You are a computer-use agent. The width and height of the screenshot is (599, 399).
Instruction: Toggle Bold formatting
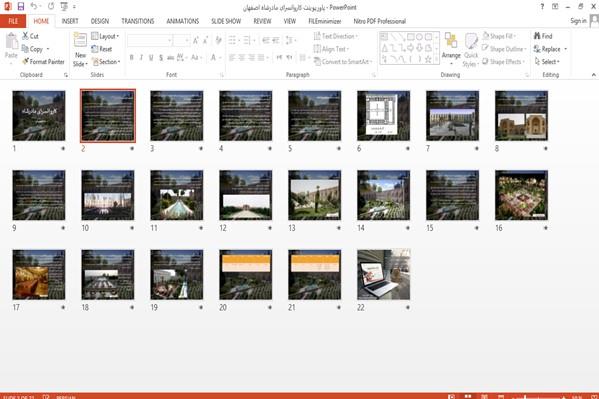pos(131,57)
